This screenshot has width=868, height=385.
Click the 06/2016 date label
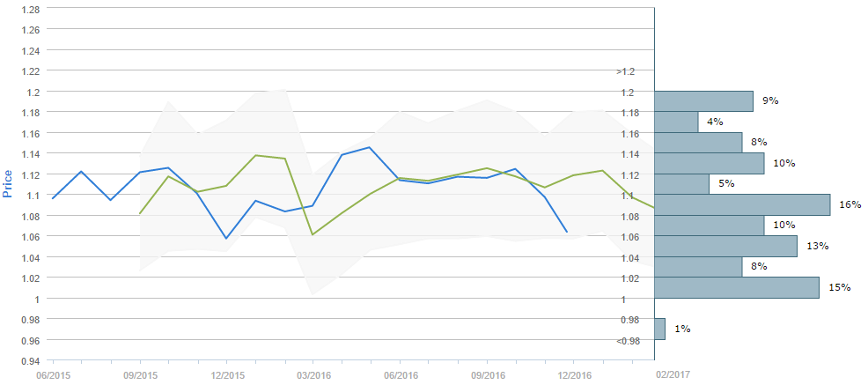coord(400,374)
